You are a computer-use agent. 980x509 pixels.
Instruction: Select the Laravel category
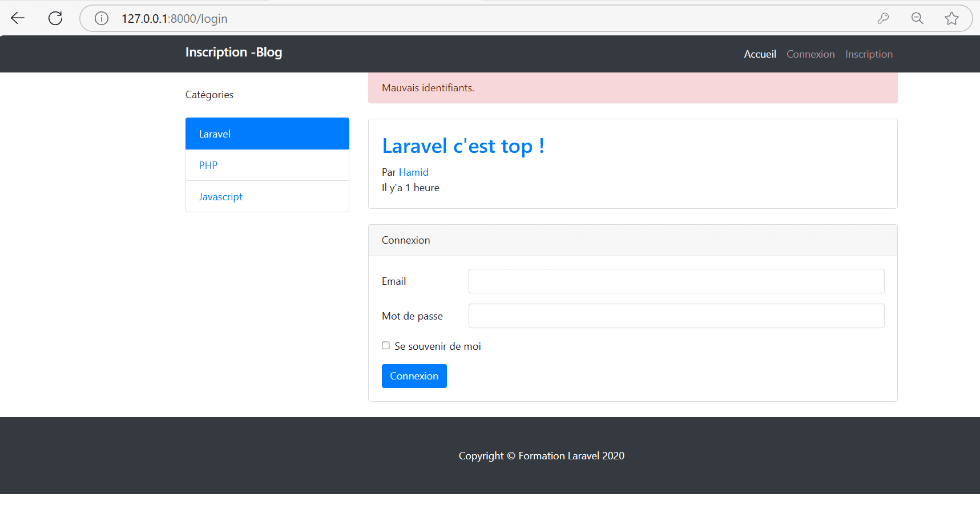pos(267,134)
